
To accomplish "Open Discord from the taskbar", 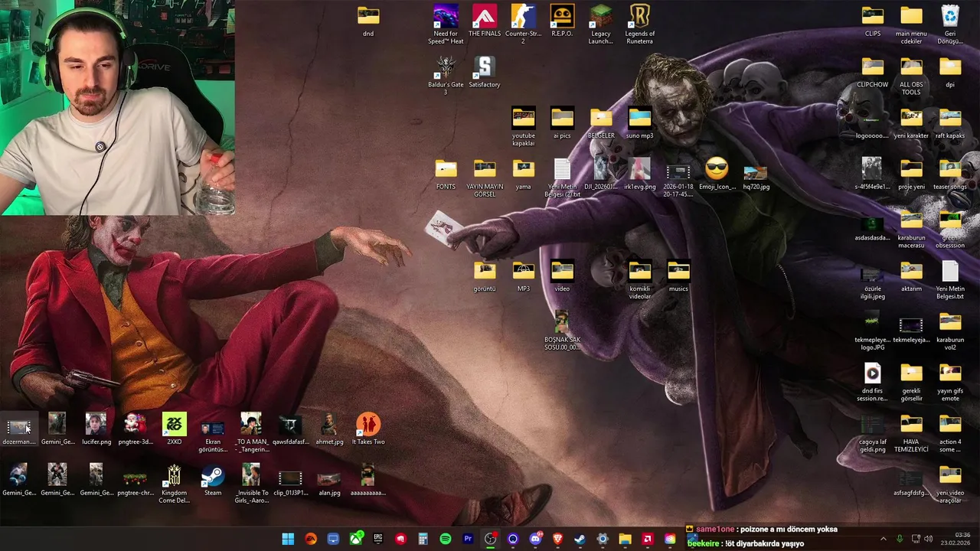I will [535, 540].
